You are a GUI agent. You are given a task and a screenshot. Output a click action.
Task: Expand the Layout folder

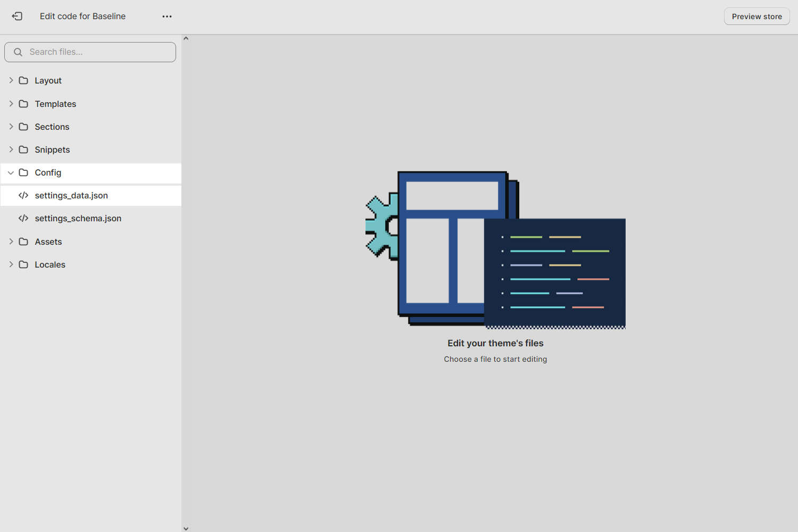[x=11, y=80]
